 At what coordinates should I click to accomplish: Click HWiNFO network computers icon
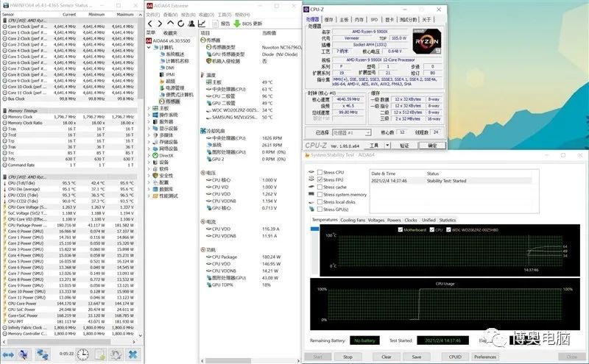pyautogui.click(x=42, y=354)
